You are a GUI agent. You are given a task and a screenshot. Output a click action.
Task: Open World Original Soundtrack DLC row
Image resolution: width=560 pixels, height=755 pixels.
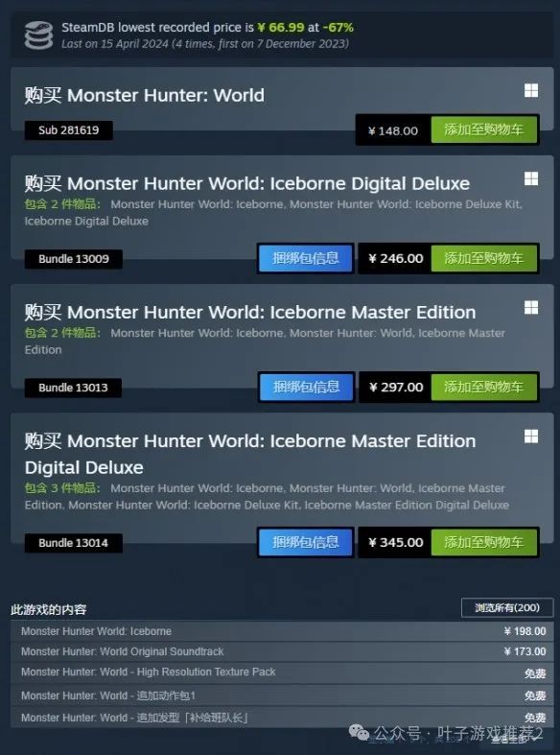pos(282,651)
